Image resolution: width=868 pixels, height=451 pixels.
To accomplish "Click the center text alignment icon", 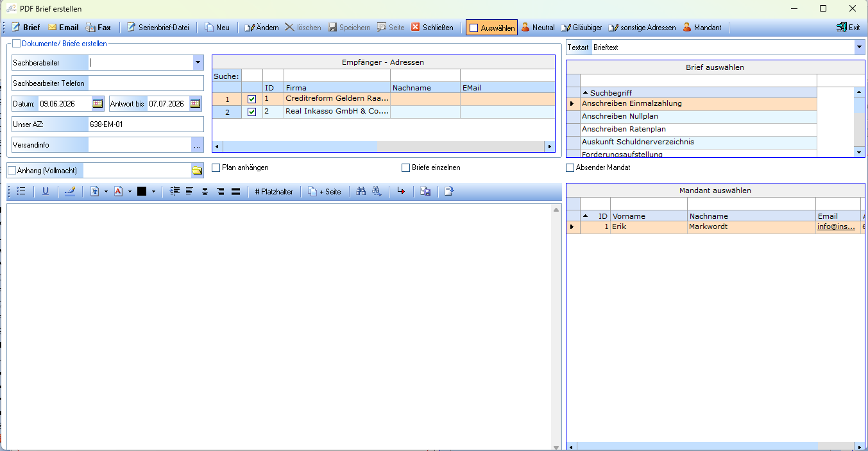I will pos(205,191).
